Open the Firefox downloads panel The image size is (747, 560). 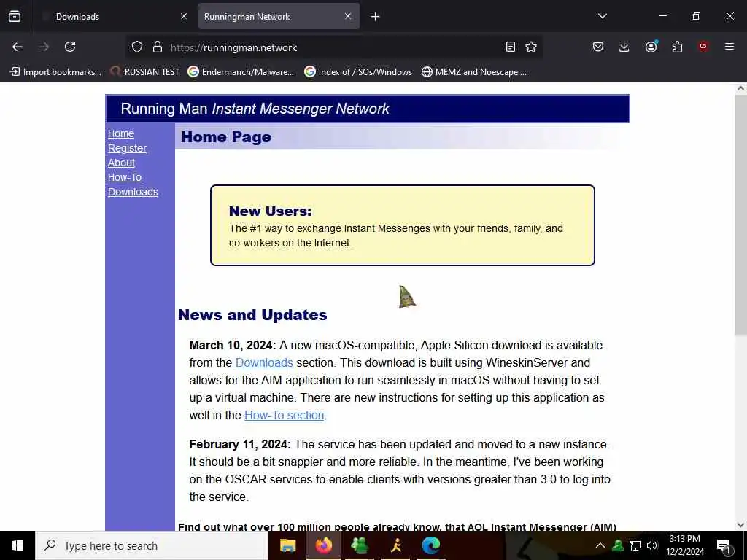click(624, 47)
